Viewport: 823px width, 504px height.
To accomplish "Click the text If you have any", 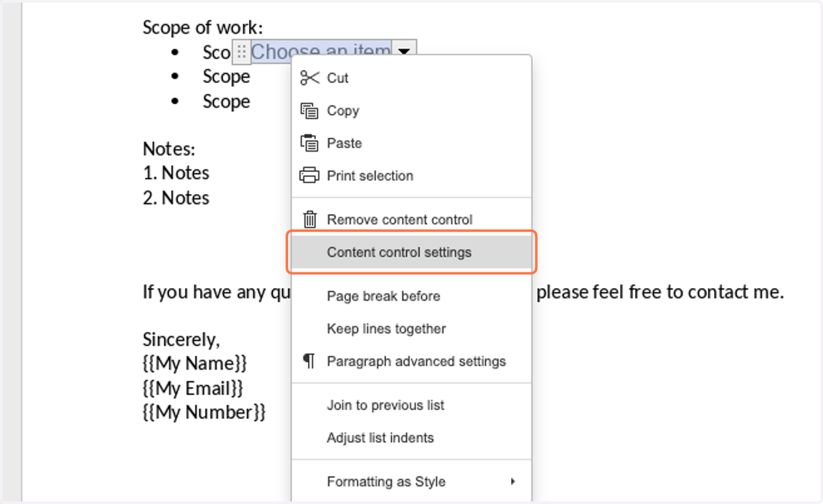I will (x=204, y=292).
